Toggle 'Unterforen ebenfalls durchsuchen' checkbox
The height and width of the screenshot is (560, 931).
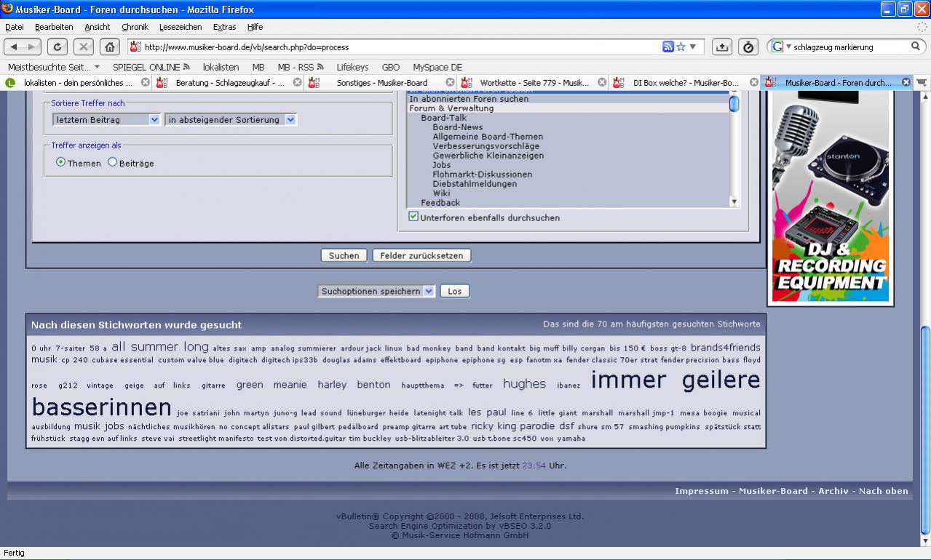point(413,217)
